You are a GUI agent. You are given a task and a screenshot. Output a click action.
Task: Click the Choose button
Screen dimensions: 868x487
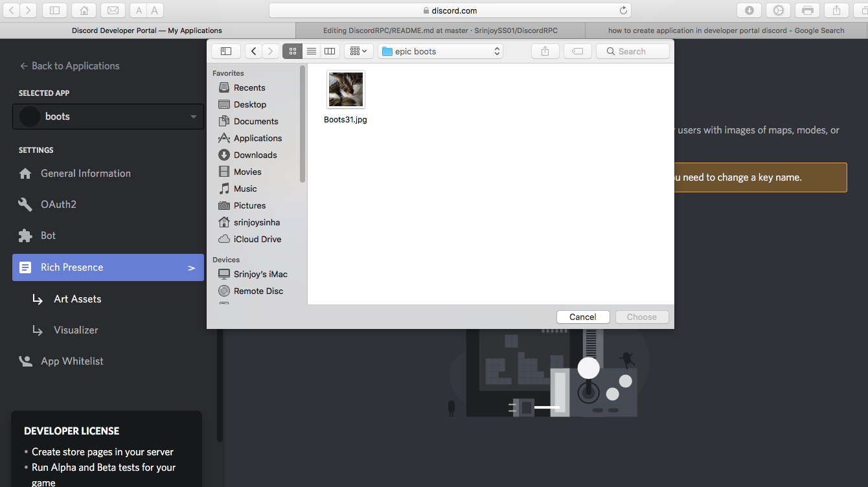point(642,317)
